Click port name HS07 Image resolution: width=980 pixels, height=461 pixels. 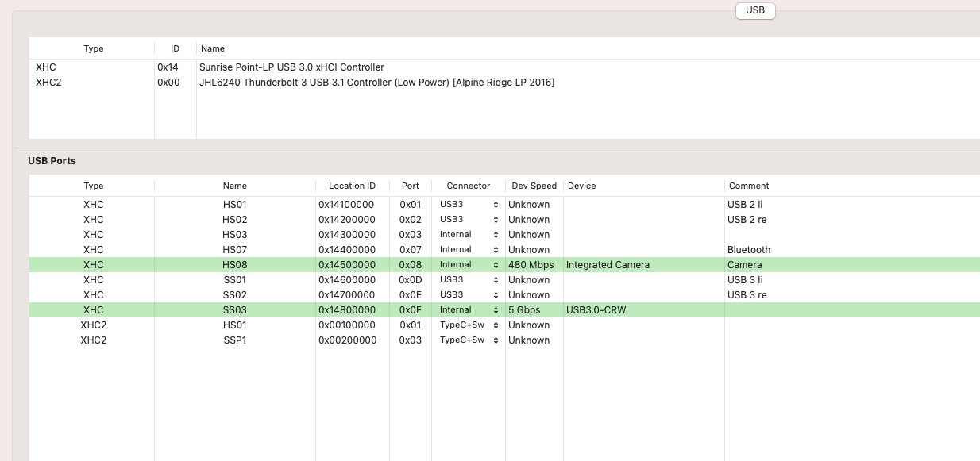click(235, 250)
